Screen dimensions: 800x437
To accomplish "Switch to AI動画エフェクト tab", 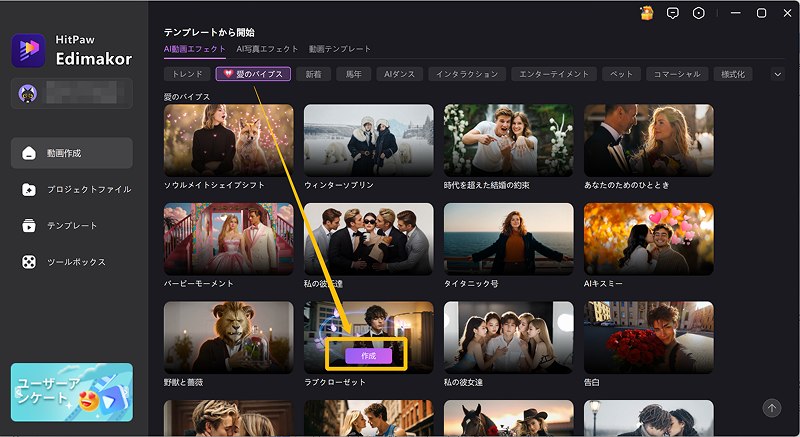I will point(194,49).
